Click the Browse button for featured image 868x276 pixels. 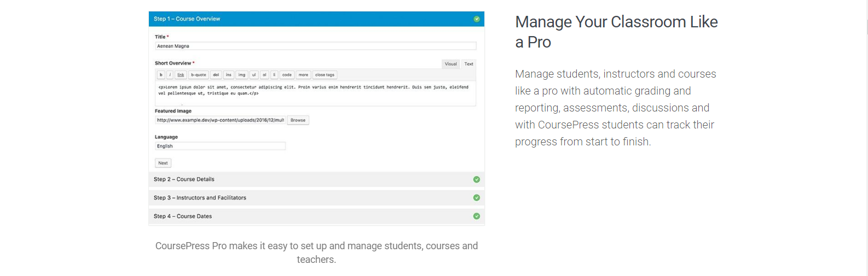click(298, 120)
